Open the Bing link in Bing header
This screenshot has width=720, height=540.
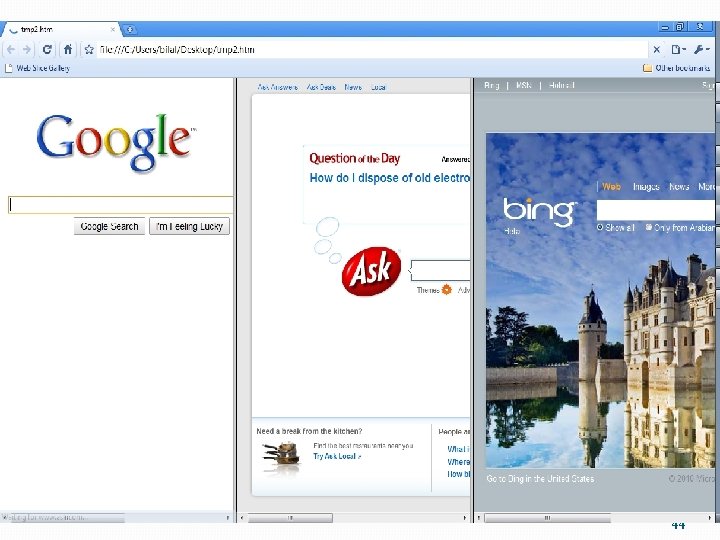pos(491,85)
